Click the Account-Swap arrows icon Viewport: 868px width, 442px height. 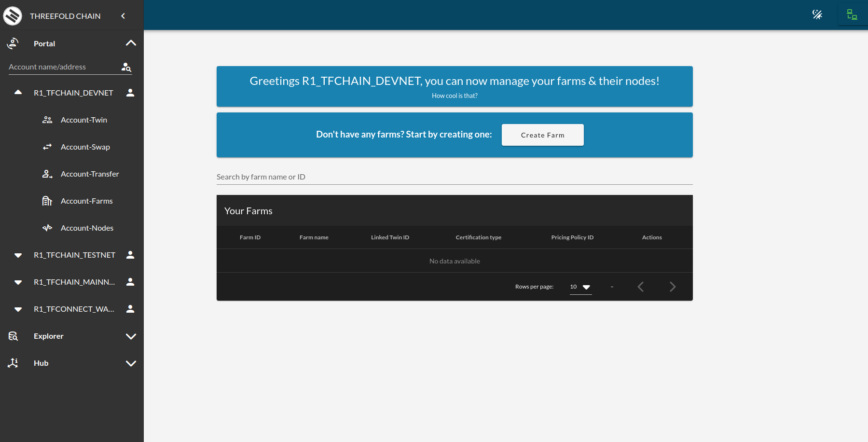point(47,147)
